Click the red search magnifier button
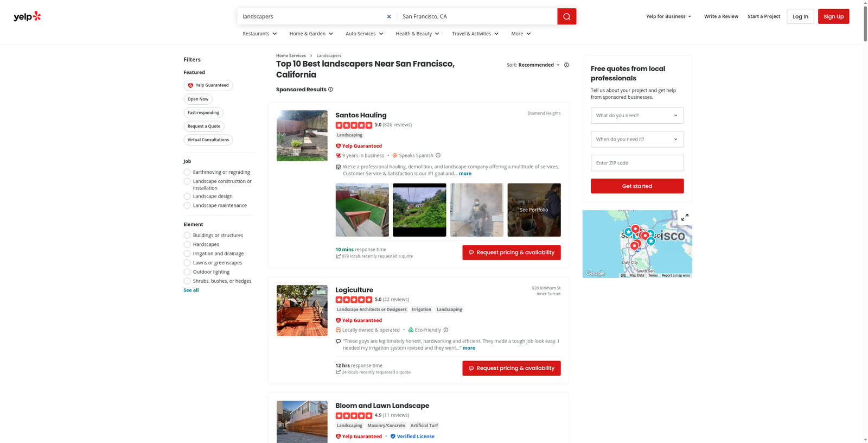The image size is (868, 443). click(x=566, y=16)
